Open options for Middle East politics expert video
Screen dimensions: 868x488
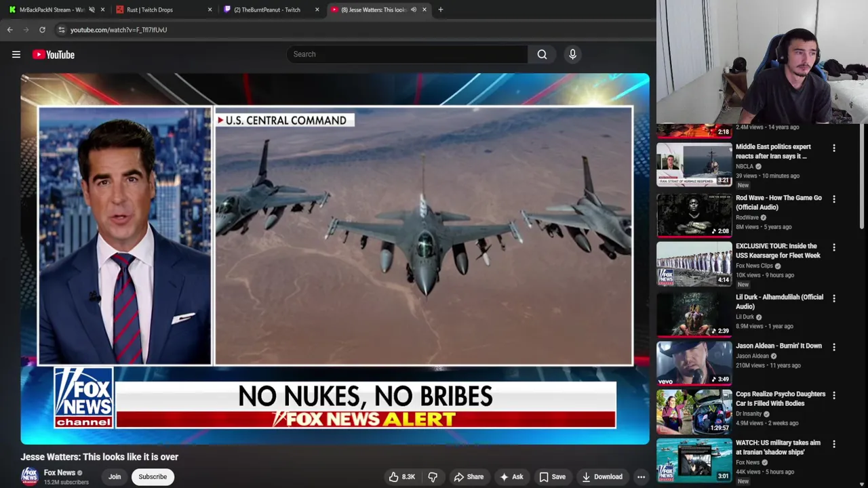(834, 148)
